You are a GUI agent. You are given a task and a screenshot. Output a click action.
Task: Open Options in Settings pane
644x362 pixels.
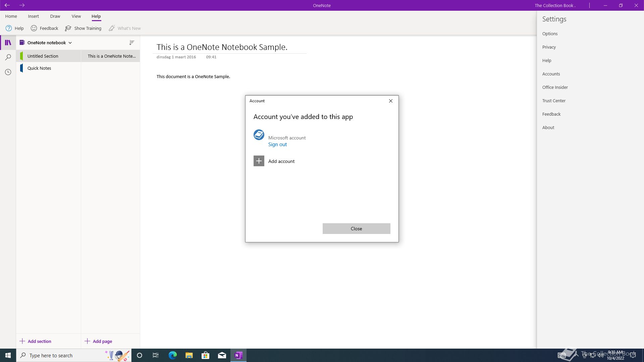(550, 34)
